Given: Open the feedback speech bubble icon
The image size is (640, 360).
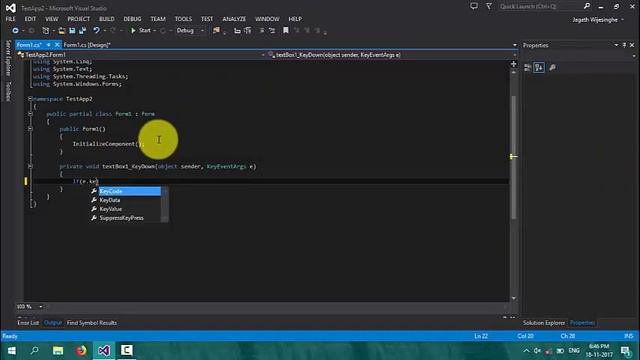Looking at the screenshot, I should (474, 6).
